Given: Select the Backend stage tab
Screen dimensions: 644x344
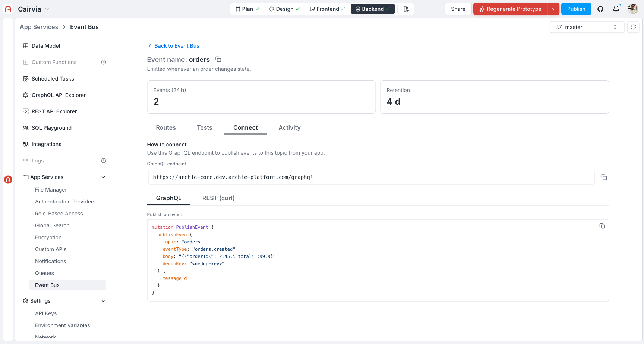Looking at the screenshot, I should (x=373, y=9).
